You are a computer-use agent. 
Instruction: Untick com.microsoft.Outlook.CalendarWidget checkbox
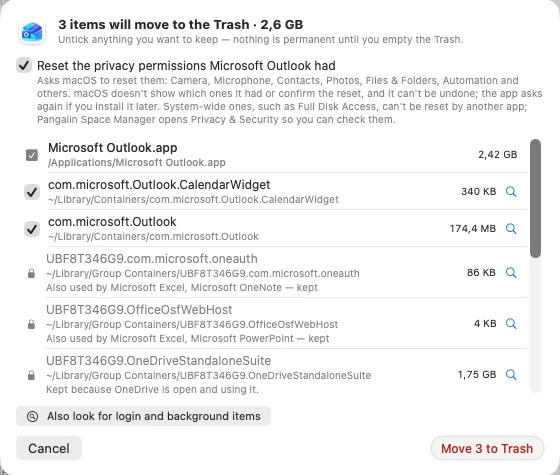[32, 192]
